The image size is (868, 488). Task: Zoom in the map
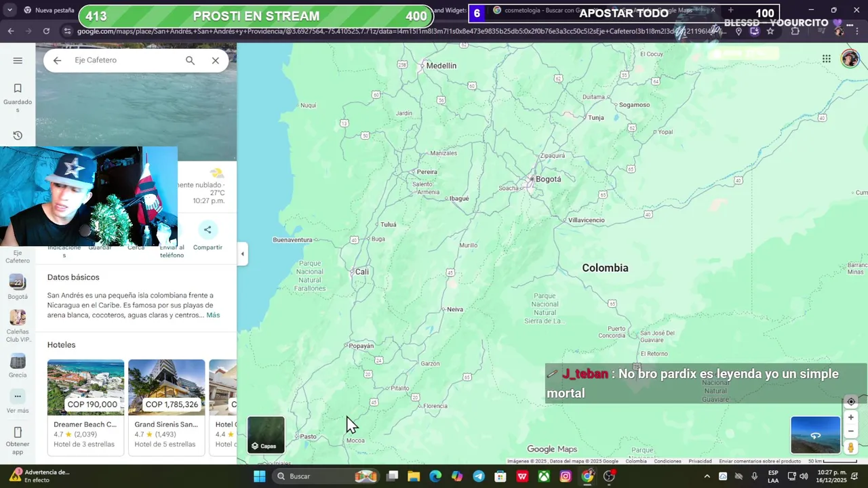(851, 418)
